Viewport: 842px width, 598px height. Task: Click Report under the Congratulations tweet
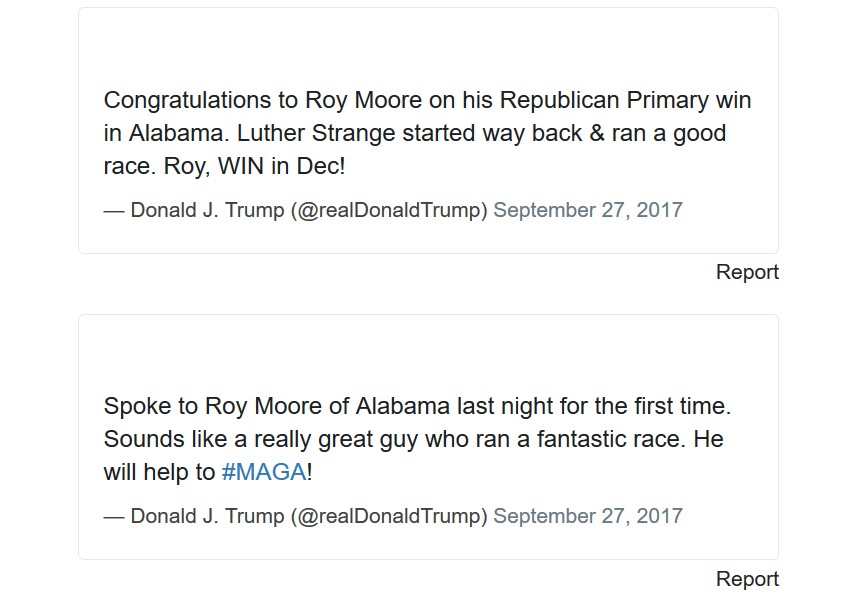[x=747, y=272]
